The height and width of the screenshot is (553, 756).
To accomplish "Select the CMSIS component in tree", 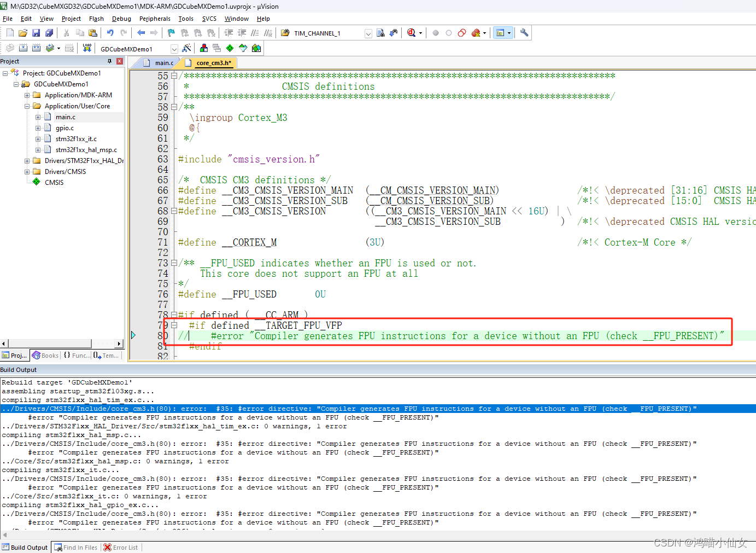I will [54, 183].
